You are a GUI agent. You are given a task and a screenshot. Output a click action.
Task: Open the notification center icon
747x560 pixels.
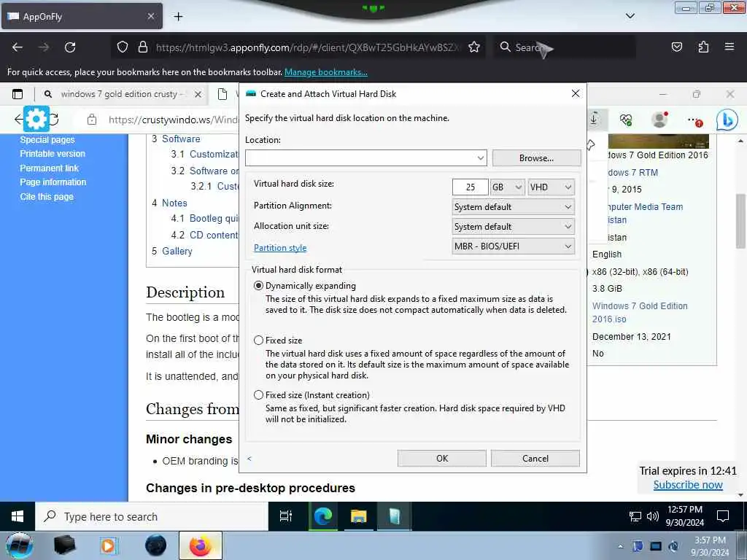tap(723, 516)
